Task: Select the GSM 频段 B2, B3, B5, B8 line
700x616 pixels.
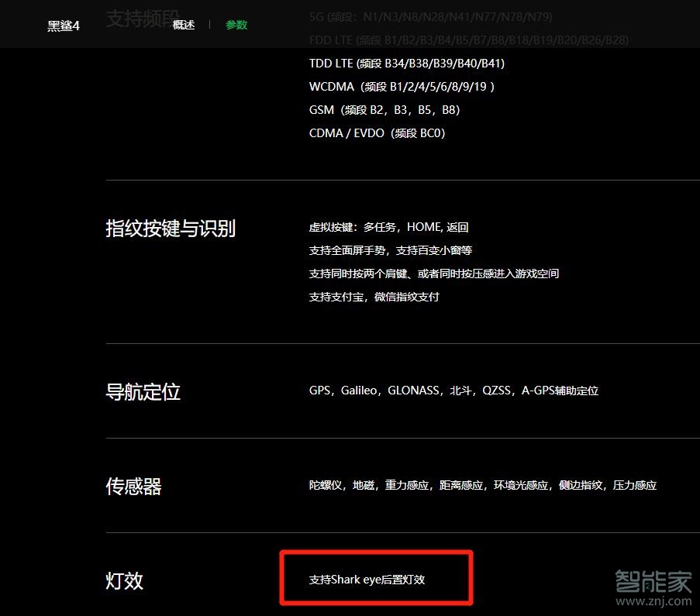Action: pos(384,110)
